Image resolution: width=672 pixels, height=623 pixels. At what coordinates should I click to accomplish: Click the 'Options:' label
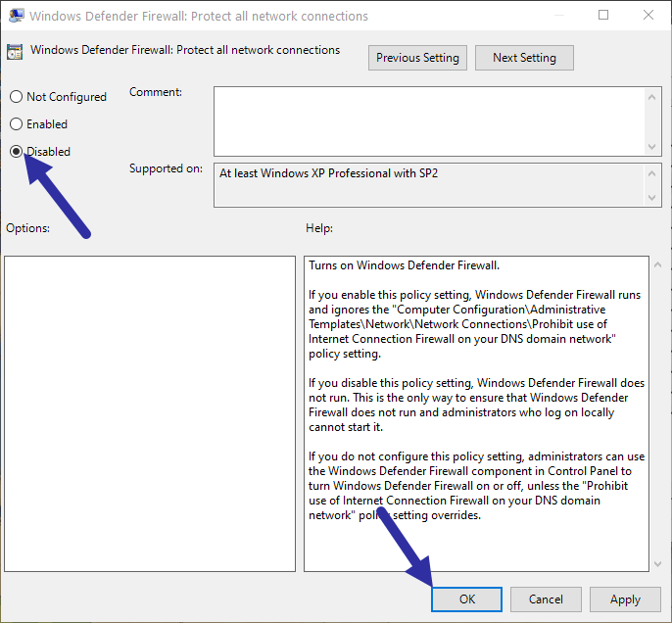pos(27,228)
